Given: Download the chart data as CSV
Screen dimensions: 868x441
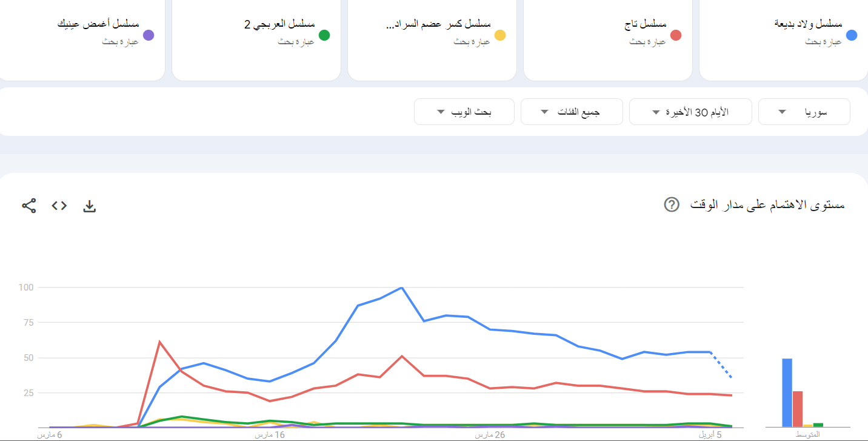Looking at the screenshot, I should click(x=89, y=206).
